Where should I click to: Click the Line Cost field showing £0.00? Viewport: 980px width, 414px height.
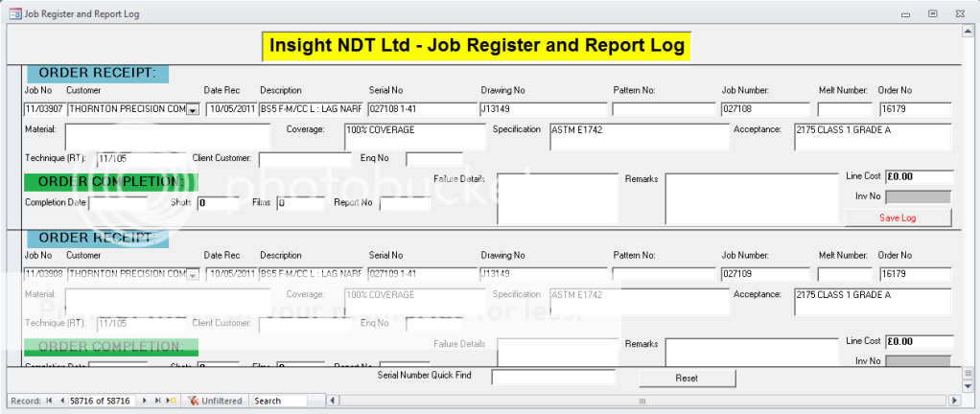tap(918, 177)
